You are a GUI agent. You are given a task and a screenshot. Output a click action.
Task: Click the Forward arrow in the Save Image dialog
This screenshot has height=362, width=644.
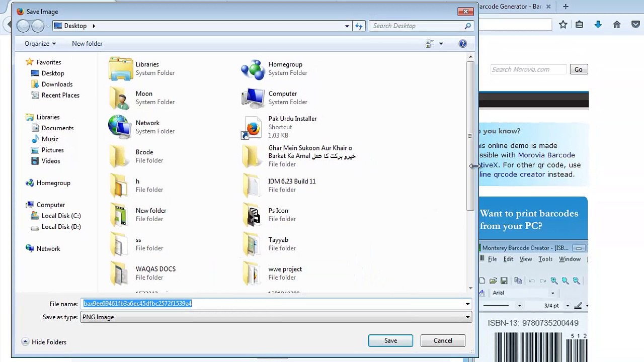[x=38, y=26]
